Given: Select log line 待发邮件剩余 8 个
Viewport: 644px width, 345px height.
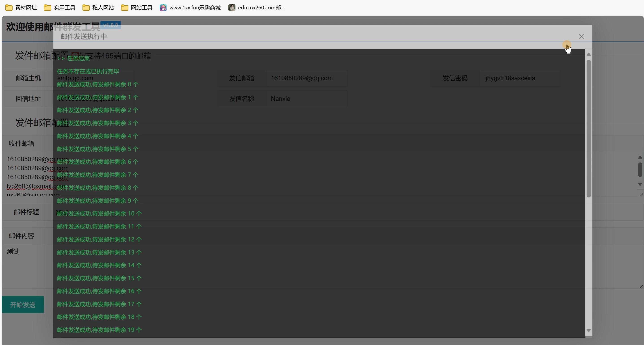Looking at the screenshot, I should click(98, 188).
